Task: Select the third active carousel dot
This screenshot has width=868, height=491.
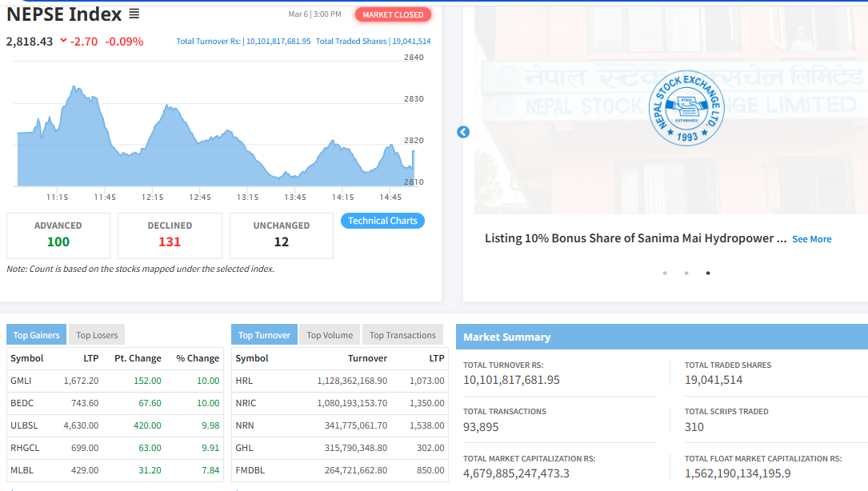Action: (708, 273)
